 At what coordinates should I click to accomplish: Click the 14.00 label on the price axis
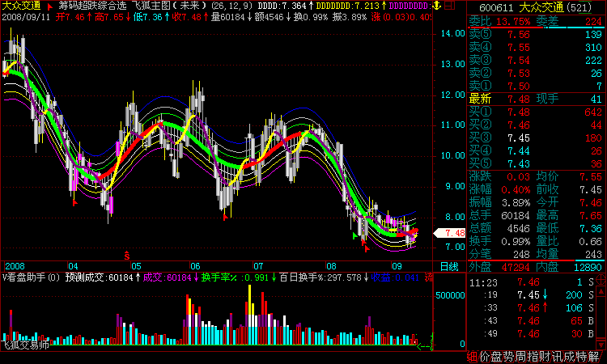(x=453, y=33)
